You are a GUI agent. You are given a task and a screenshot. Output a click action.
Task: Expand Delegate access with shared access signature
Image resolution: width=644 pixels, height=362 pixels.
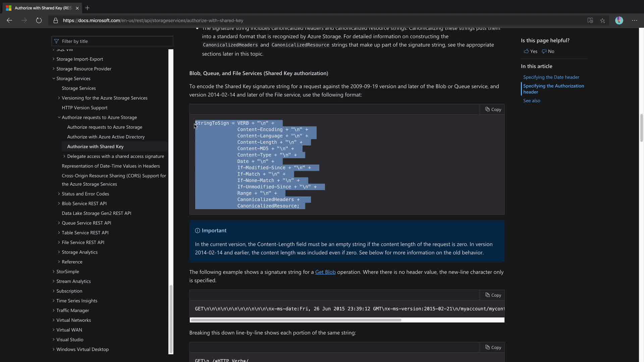pyautogui.click(x=64, y=156)
